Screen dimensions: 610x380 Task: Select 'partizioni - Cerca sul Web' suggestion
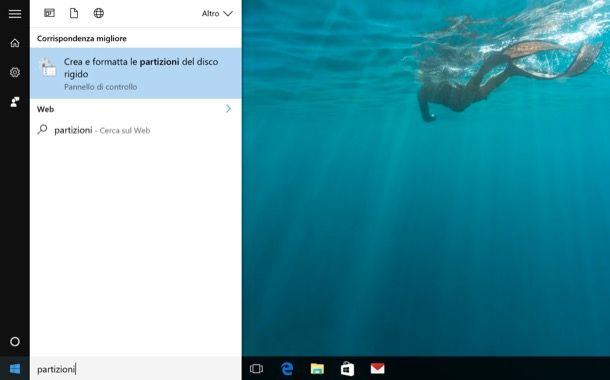pos(136,130)
